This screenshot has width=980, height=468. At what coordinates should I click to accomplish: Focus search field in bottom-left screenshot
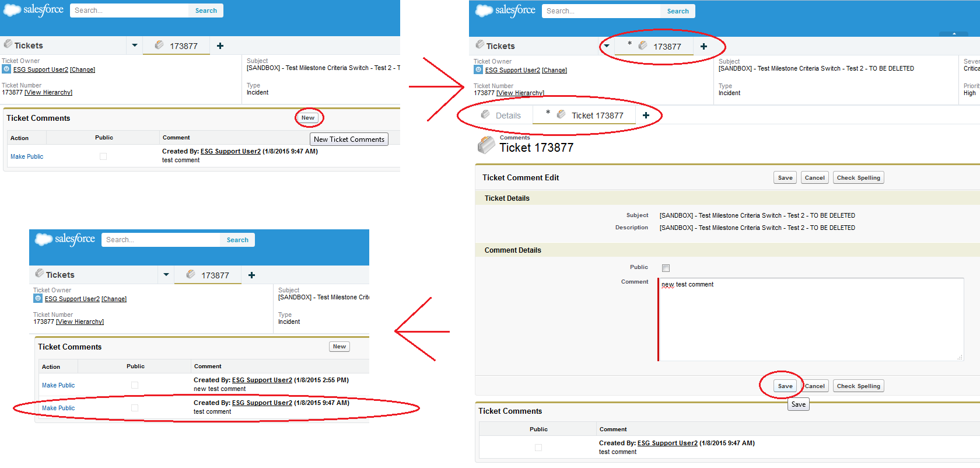(x=161, y=240)
